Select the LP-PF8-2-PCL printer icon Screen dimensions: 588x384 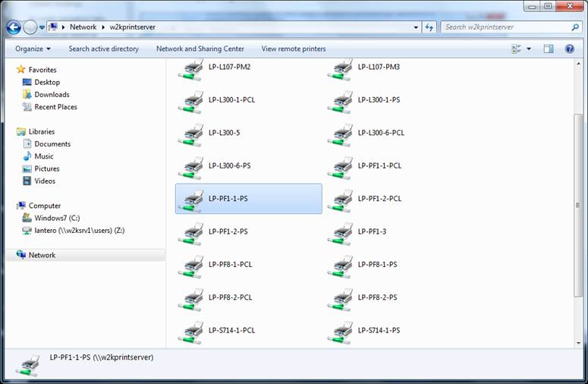pos(190,300)
